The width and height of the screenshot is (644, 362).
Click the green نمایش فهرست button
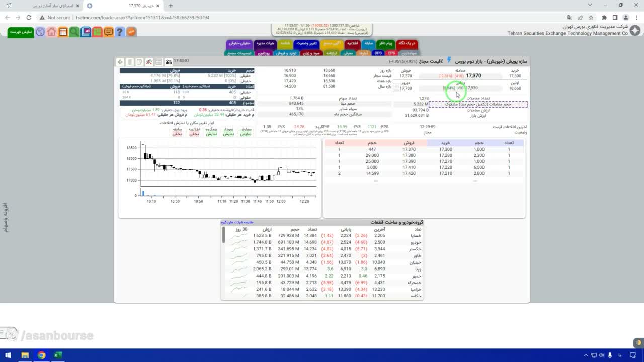click(21, 32)
